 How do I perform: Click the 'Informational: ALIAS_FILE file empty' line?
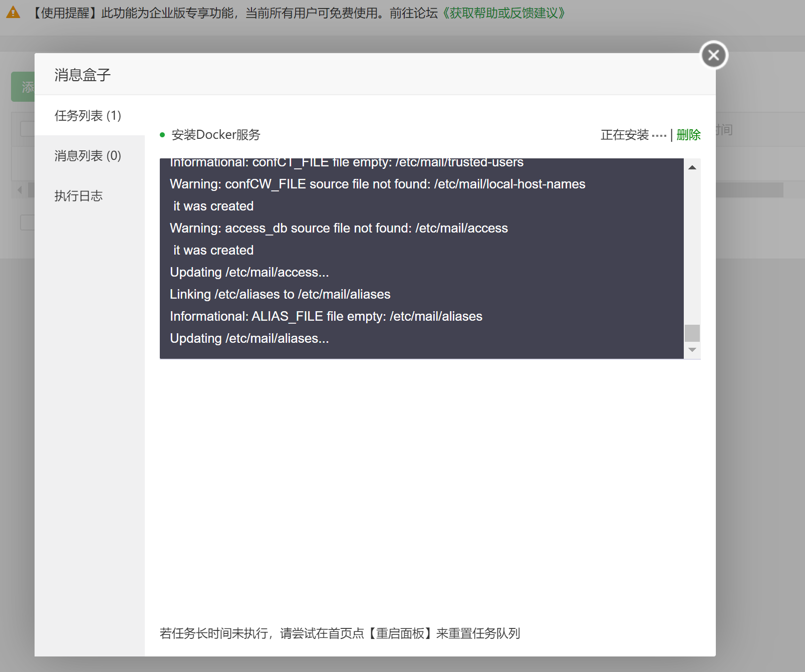click(x=326, y=316)
